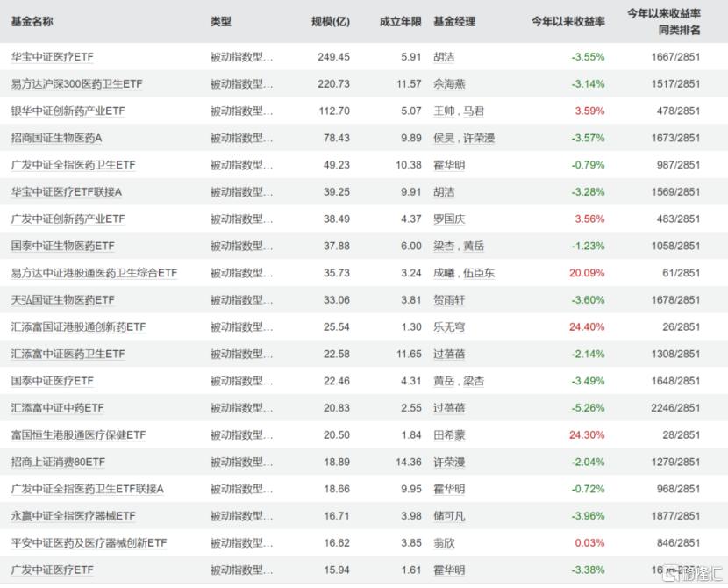728x588 pixels.
Task: Click manager 王帅 in the 银华 row
Action: click(x=444, y=111)
